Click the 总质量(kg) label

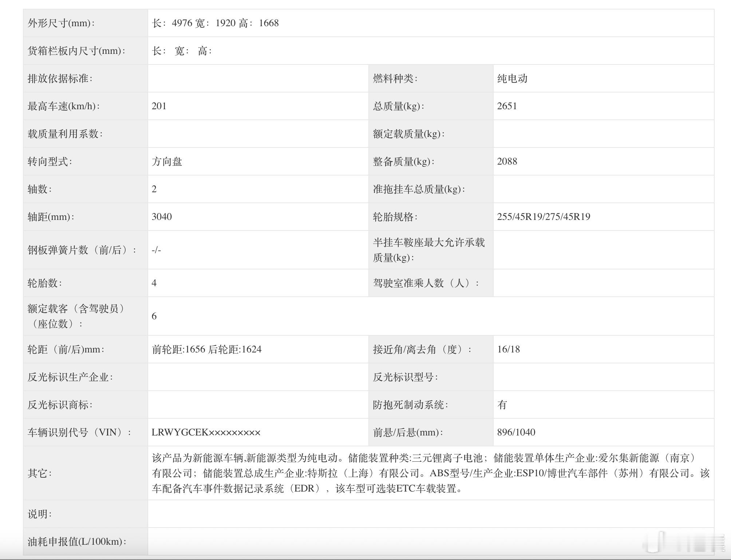(x=399, y=106)
